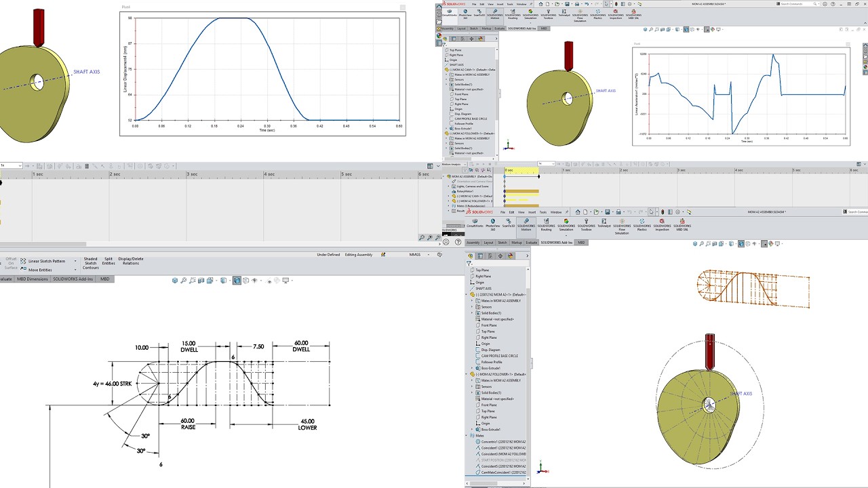
Task: Open SOLIDWORKS Plastics in top-right window
Action: click(x=597, y=15)
